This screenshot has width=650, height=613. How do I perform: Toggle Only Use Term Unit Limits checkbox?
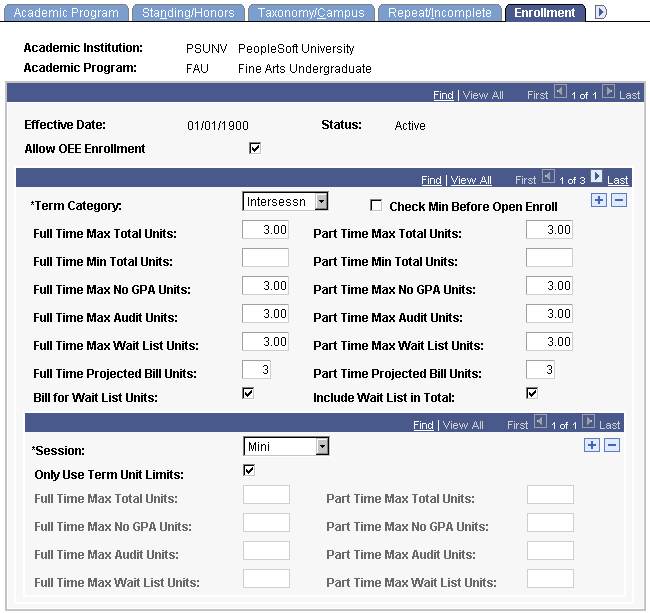[249, 470]
